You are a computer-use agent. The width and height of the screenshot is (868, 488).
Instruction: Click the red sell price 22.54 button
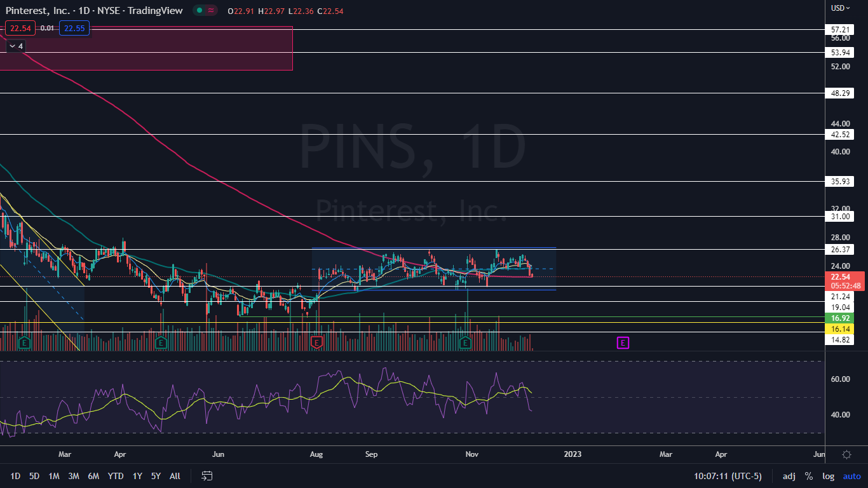point(20,28)
